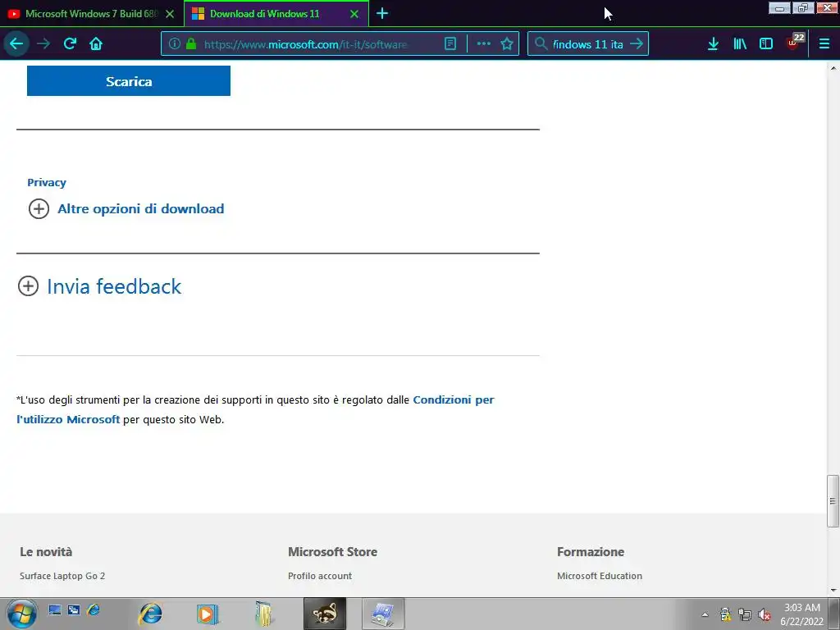Click the Le novità footer heading
840x630 pixels.
tap(46, 552)
